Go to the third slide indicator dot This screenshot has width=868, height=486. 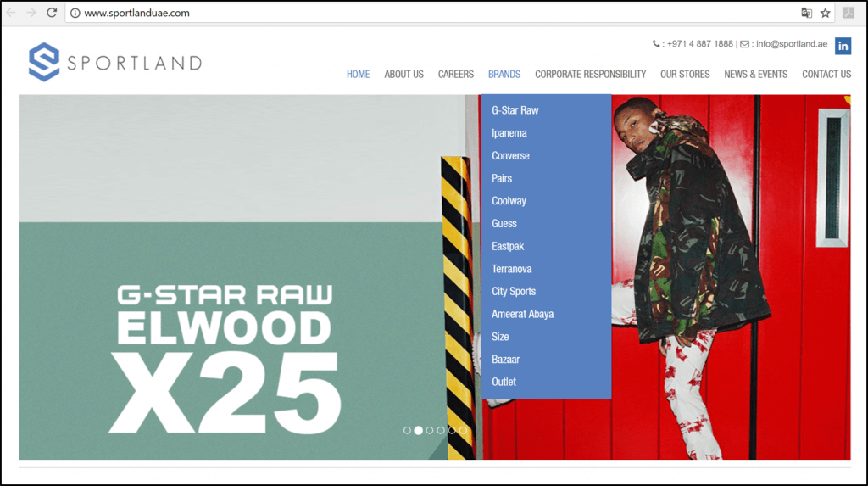[x=430, y=430]
